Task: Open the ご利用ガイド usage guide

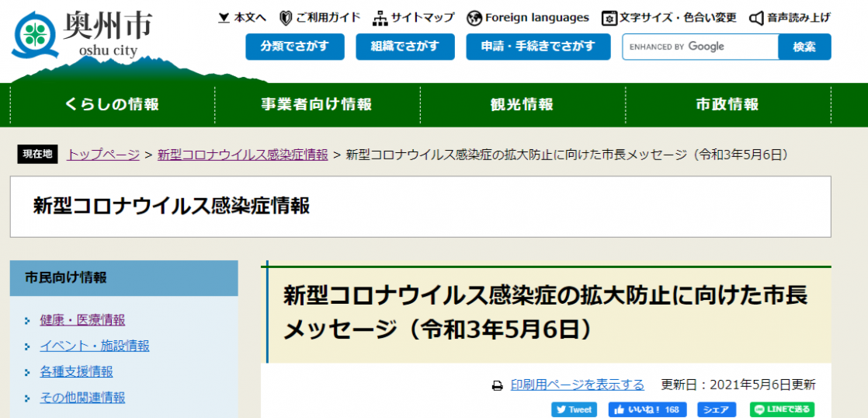Action: [x=320, y=18]
